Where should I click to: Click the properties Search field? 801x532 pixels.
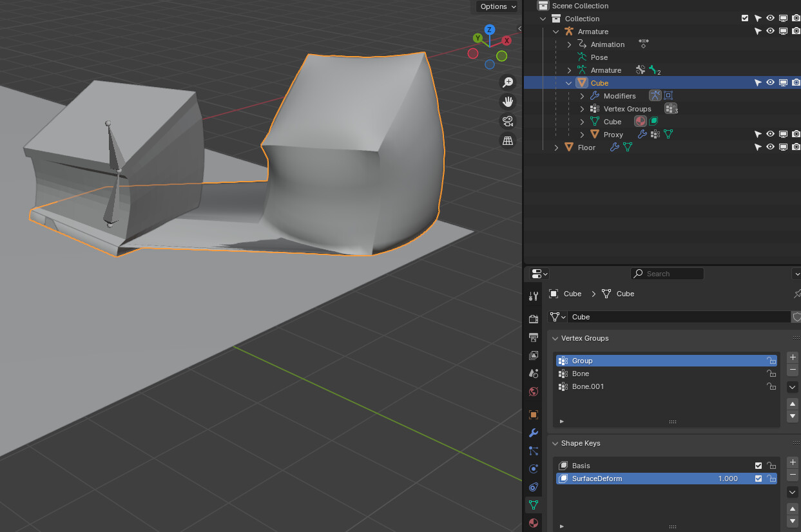[667, 274]
